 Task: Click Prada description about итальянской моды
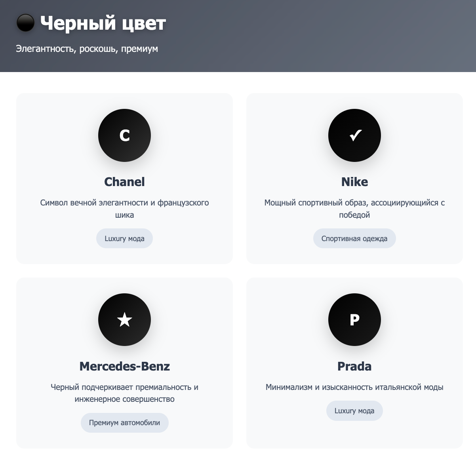[354, 387]
